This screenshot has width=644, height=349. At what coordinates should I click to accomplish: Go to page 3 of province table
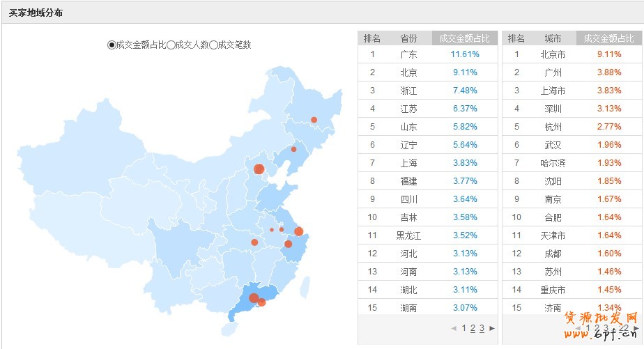coord(482,328)
